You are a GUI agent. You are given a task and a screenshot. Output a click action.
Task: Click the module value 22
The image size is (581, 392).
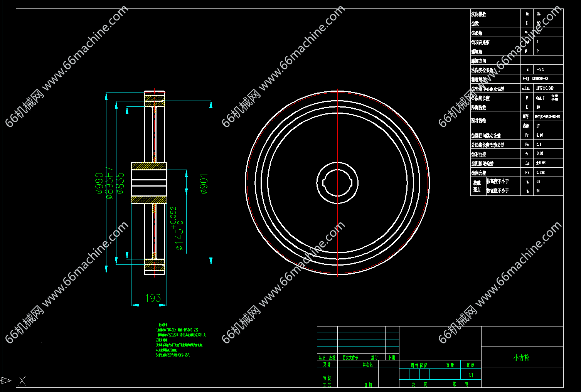coord(539,13)
